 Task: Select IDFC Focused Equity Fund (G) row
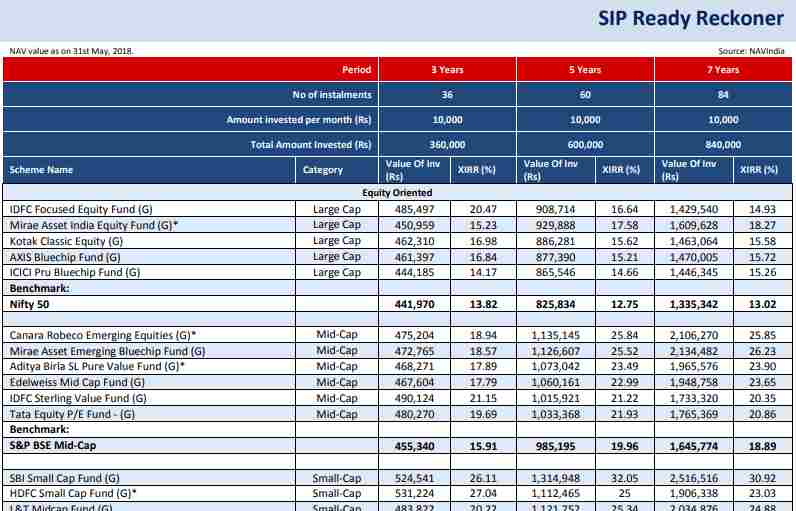point(81,209)
